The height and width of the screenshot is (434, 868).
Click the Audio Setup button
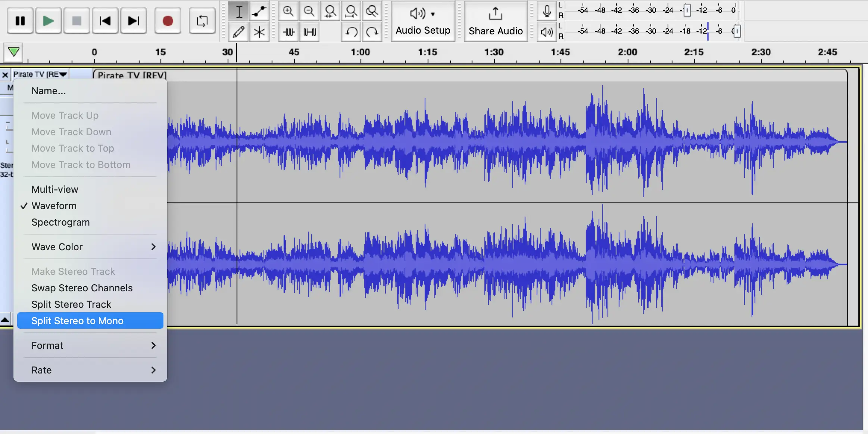423,21
